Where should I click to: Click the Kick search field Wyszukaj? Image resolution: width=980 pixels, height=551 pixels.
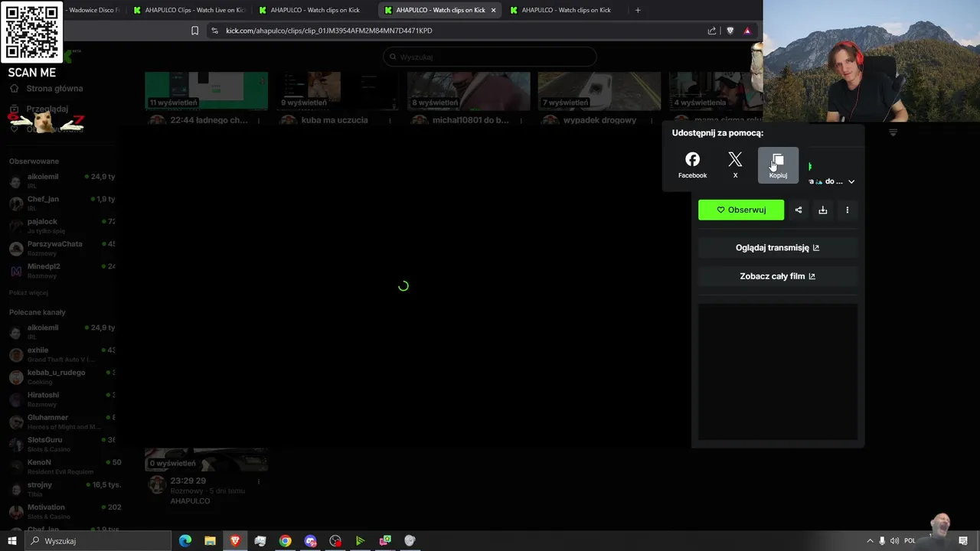[x=490, y=57]
